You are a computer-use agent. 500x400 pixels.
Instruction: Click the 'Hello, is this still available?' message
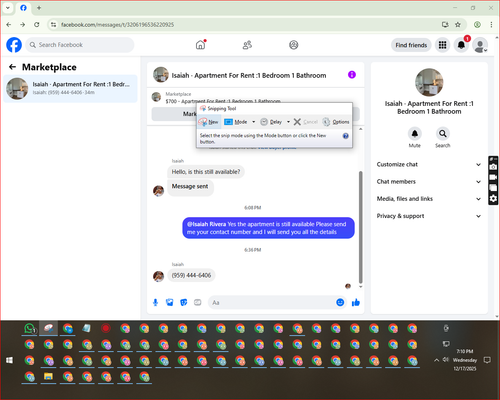tap(206, 172)
